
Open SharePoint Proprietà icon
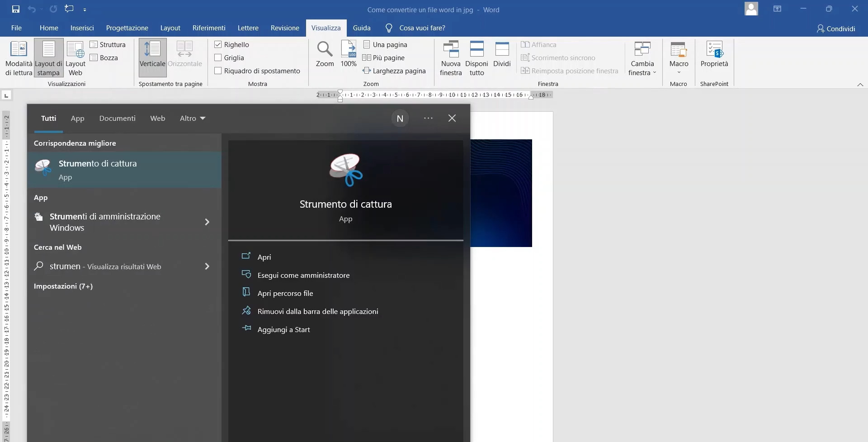[714, 49]
